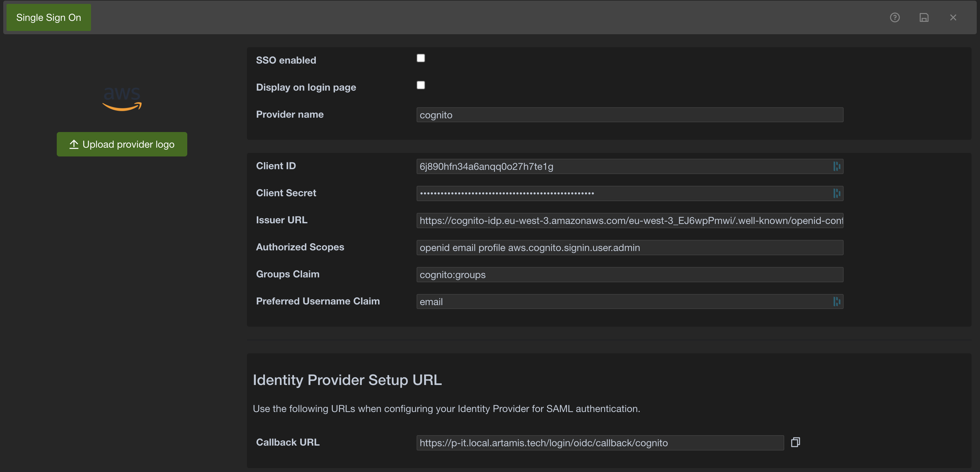The image size is (980, 472).
Task: Click the Client Secret password field
Action: point(630,193)
